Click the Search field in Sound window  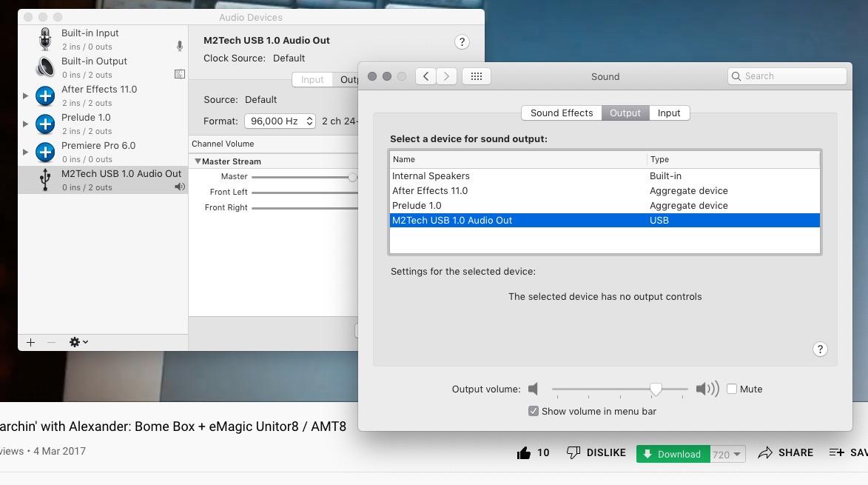[x=787, y=76]
